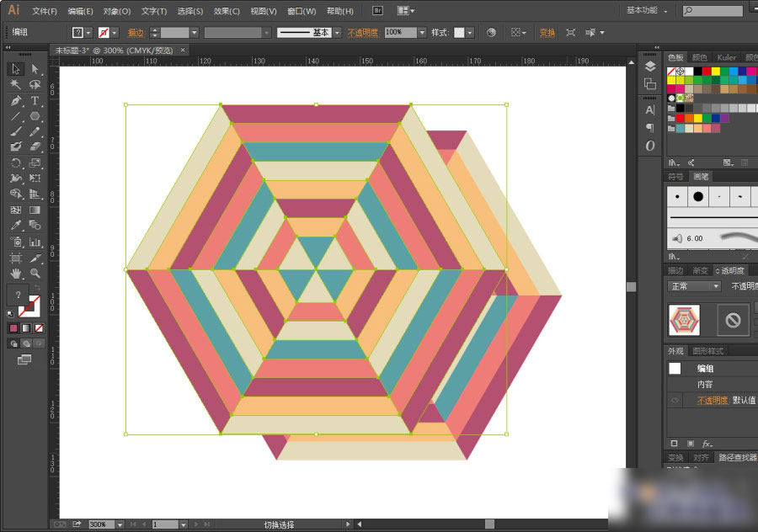This screenshot has height=532, width=758.
Task: Select the Pencil tool
Action: [x=35, y=131]
